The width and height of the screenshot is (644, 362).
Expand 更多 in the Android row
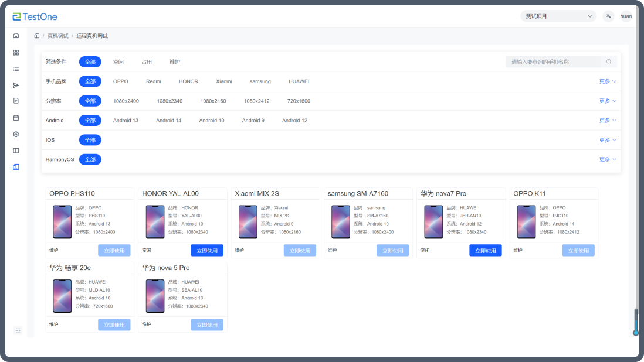[x=608, y=121]
